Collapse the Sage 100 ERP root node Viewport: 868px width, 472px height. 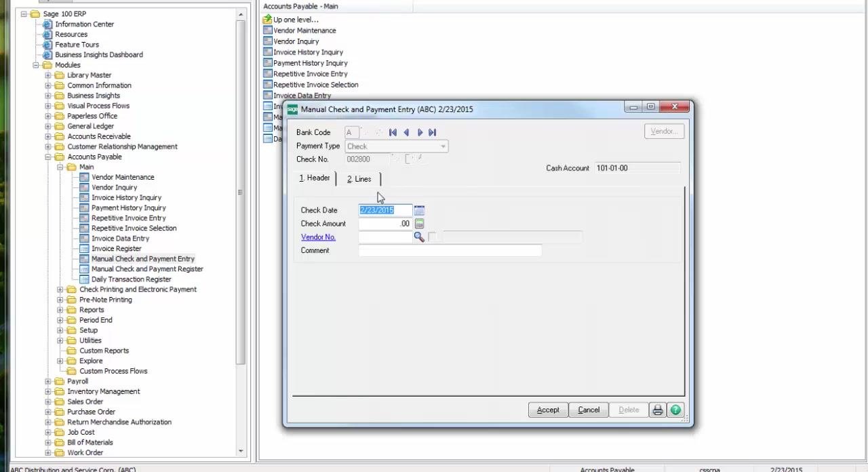click(24, 14)
